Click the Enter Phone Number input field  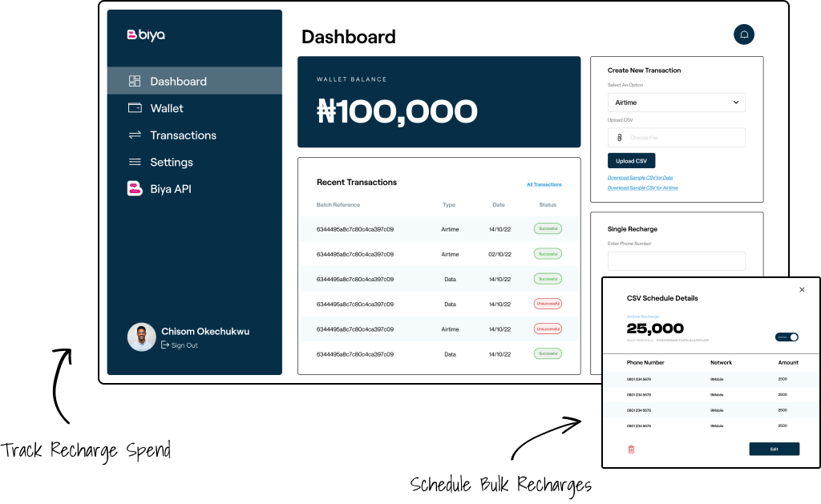(x=676, y=261)
